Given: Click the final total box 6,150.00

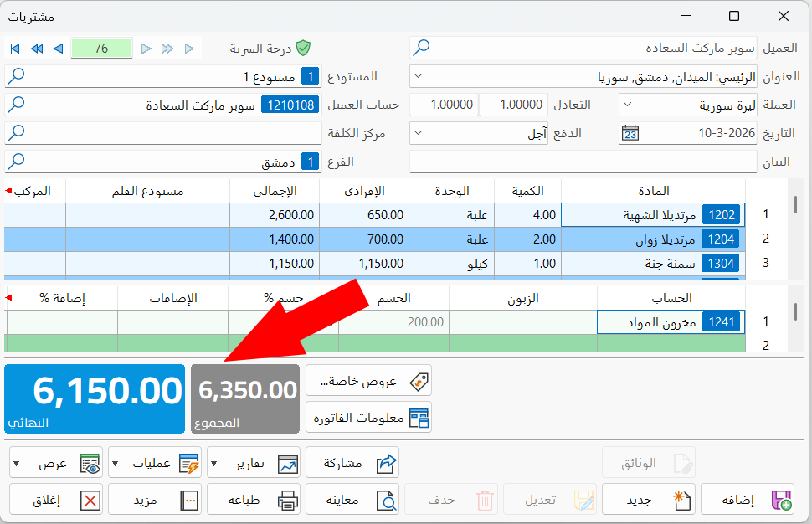Looking at the screenshot, I should click(95, 398).
